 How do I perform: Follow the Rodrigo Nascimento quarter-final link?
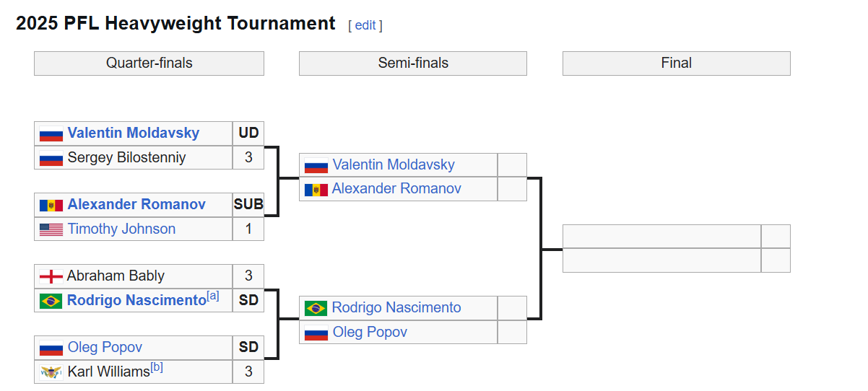(136, 300)
